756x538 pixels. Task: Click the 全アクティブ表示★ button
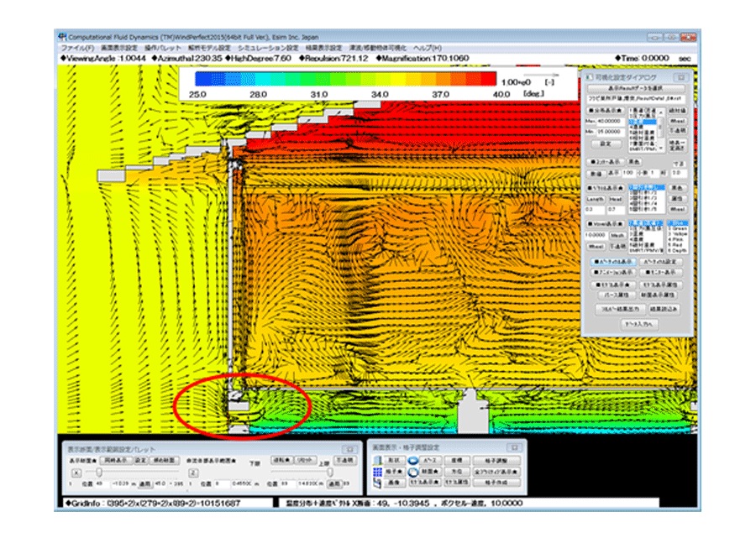coord(496,472)
